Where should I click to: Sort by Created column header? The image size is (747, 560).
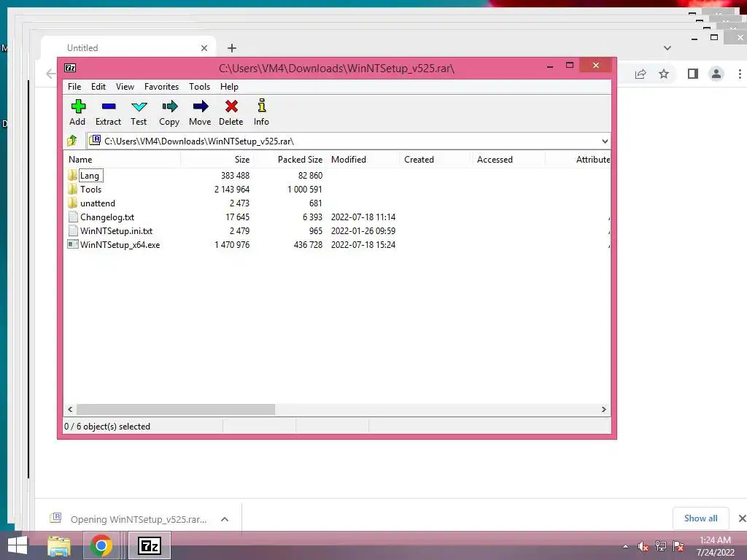tap(436, 160)
